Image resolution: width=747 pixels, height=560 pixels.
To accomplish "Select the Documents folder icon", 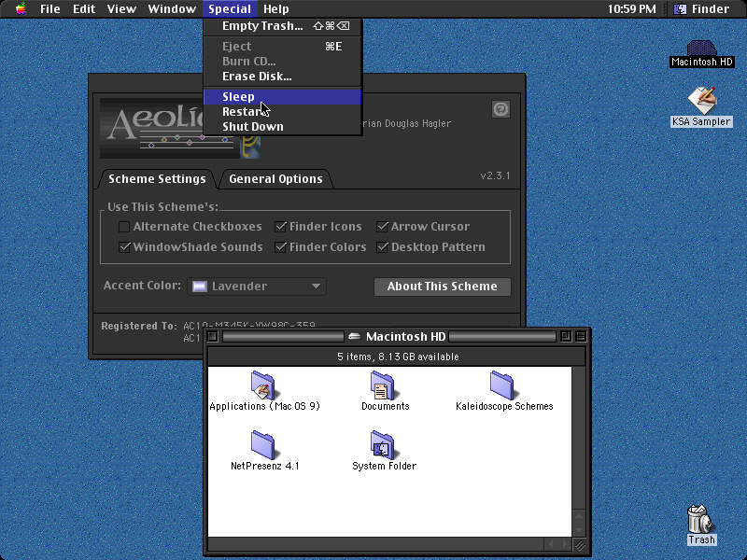I will coord(384,385).
